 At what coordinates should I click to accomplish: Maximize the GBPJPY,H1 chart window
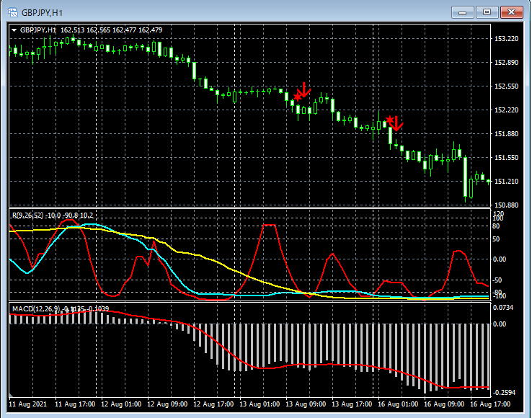click(487, 12)
